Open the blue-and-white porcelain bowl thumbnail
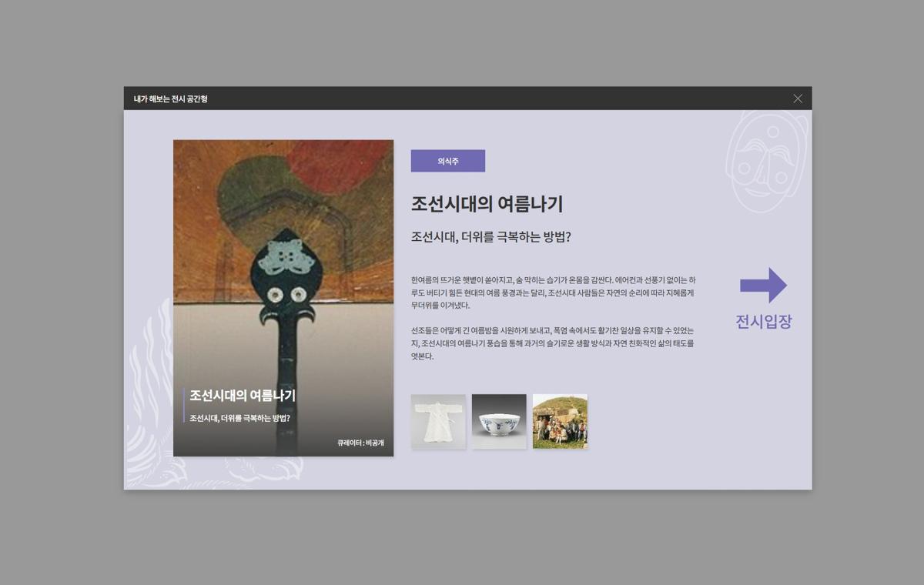 (499, 421)
